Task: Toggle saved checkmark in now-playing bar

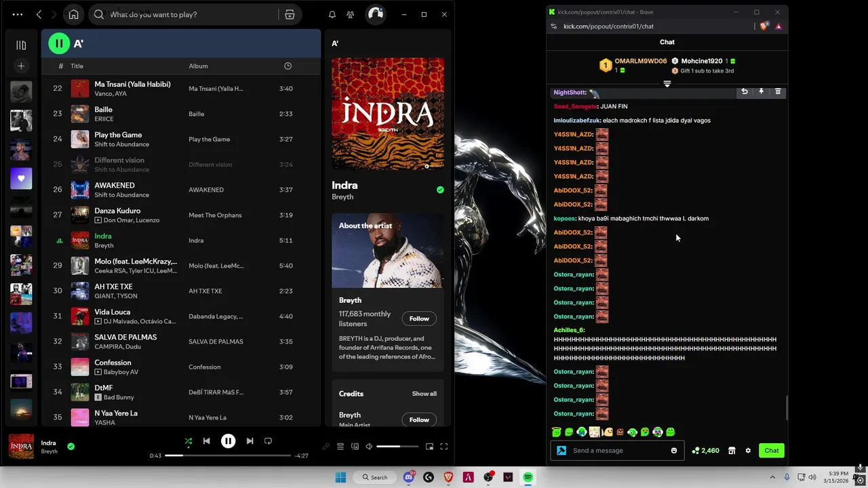Action: pos(71,446)
